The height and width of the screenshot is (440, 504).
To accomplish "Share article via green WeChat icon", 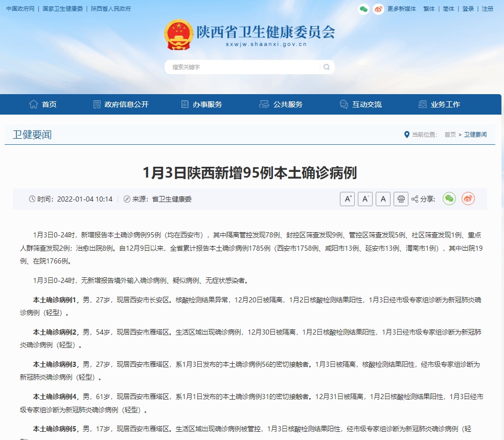I will pos(449,199).
